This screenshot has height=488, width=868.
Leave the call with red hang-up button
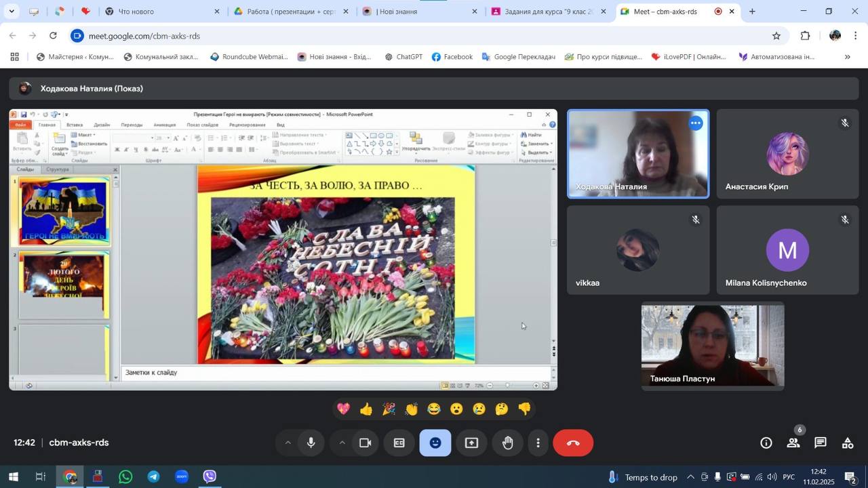coord(573,443)
